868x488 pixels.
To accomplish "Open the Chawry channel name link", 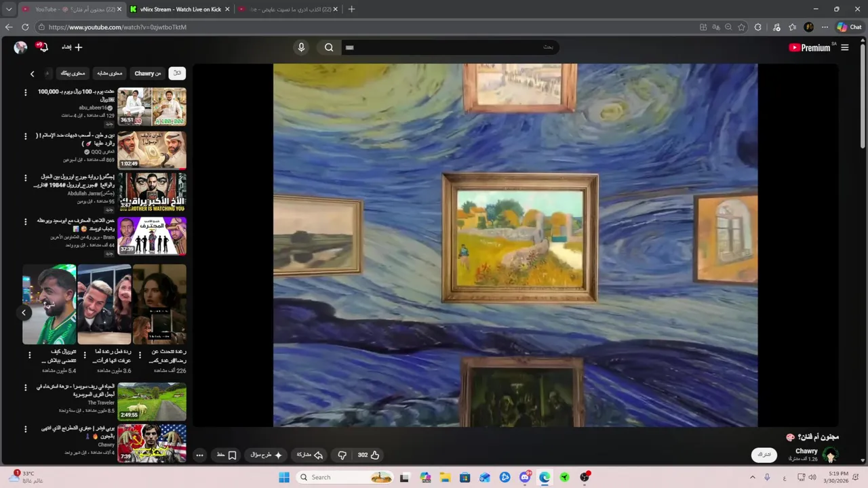I will click(806, 451).
